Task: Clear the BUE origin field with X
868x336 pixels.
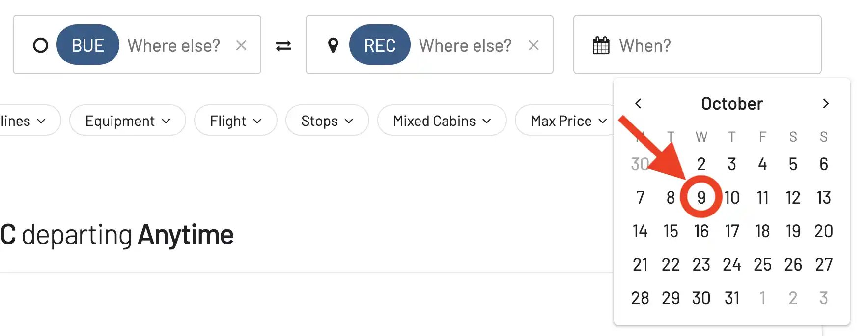Action: (241, 45)
